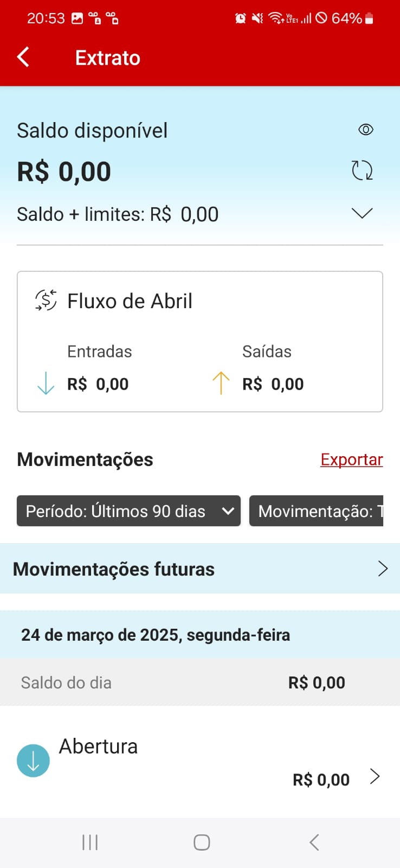Toggle balance visibility eye icon
The image size is (400, 868).
(366, 130)
